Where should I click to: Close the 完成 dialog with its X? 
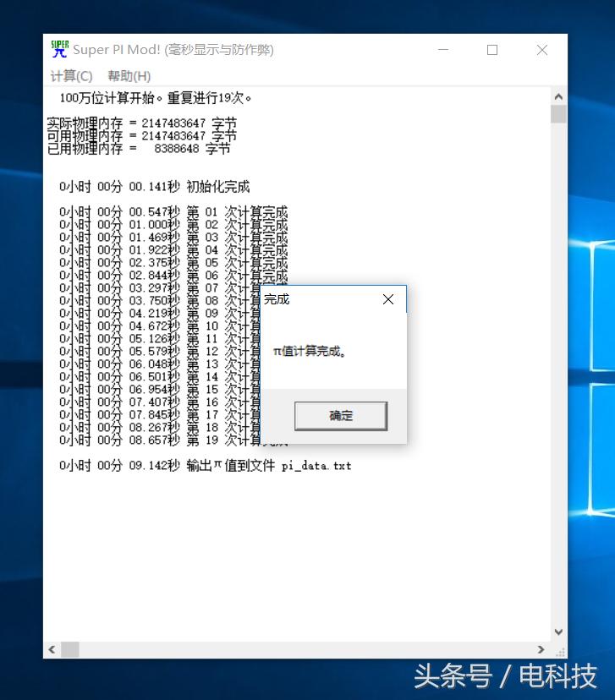[388, 299]
